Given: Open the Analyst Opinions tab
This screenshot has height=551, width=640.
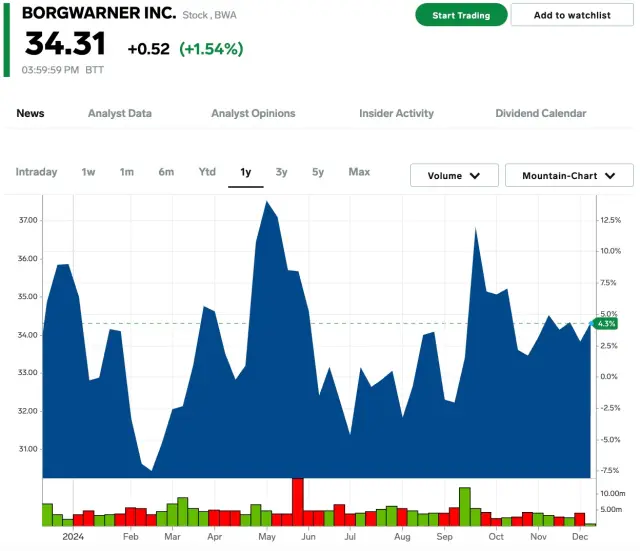Looking at the screenshot, I should [253, 114].
